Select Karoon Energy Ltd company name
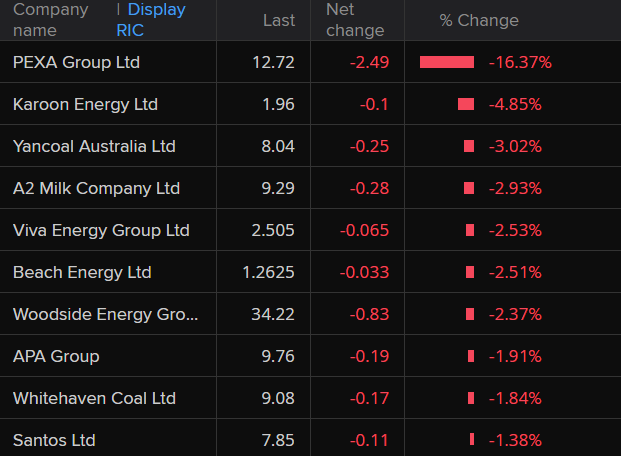621x456 pixels. pyautogui.click(x=85, y=104)
